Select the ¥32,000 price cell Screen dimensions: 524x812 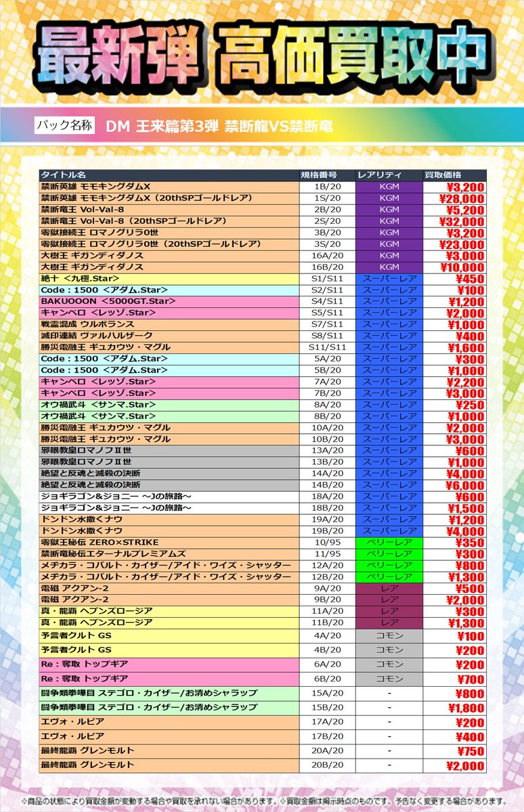(x=454, y=221)
